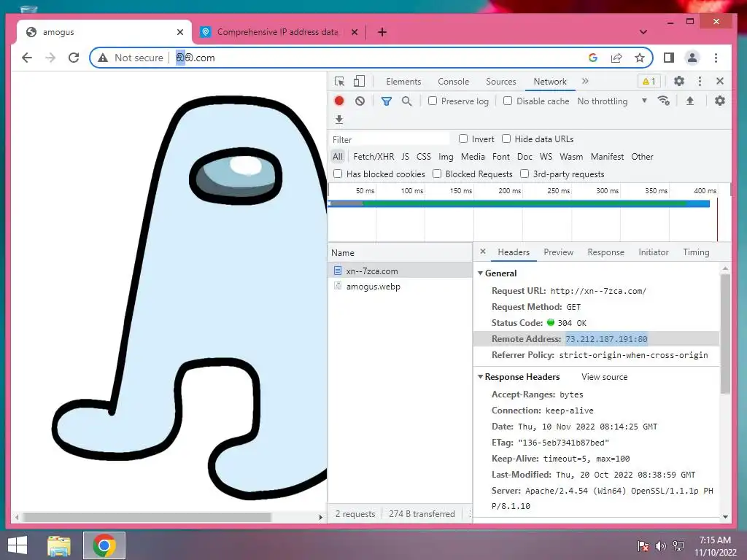Share this page icon
The height and width of the screenshot is (560, 747).
tap(616, 58)
